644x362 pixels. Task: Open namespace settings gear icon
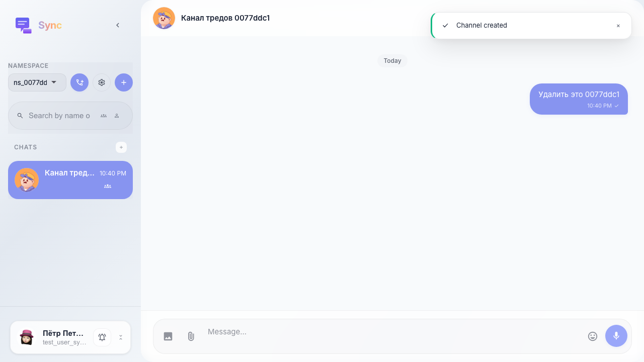tap(102, 82)
